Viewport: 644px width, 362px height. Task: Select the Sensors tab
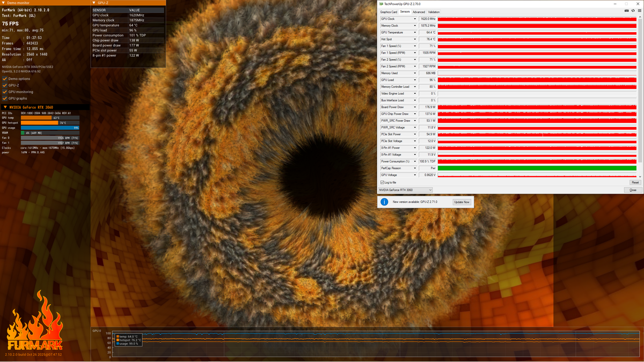tap(405, 12)
